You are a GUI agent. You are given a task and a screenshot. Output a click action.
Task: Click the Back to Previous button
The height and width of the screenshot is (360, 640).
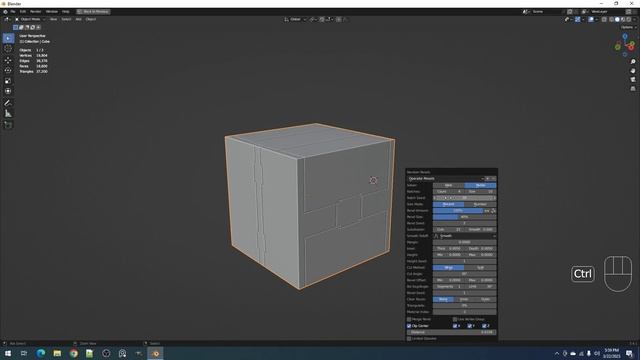coord(93,12)
